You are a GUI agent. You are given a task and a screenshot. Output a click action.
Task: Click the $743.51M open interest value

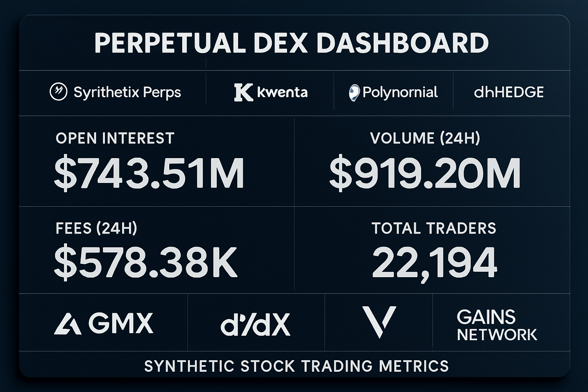149,173
